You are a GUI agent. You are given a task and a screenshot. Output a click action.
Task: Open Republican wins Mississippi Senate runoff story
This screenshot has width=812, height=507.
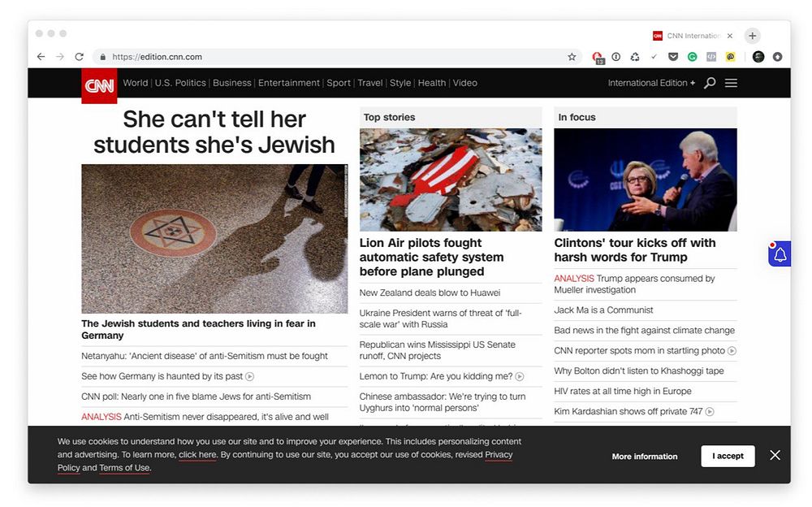coord(437,350)
